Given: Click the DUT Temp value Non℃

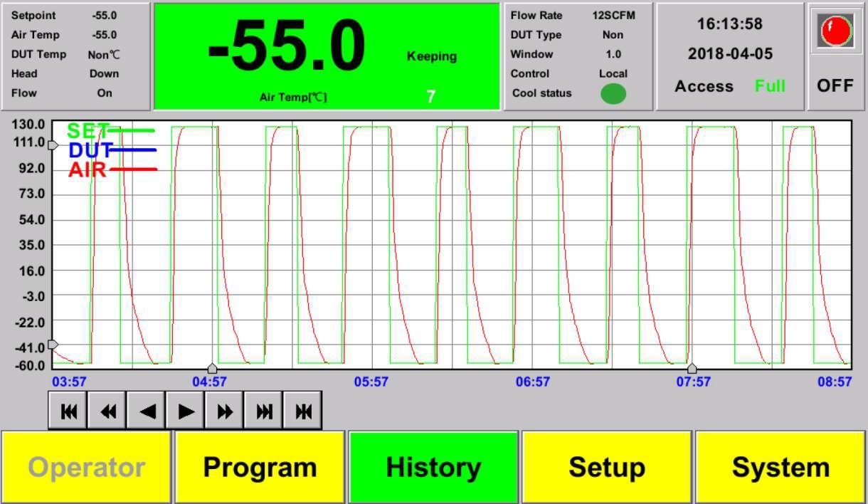Looking at the screenshot, I should 105,54.
